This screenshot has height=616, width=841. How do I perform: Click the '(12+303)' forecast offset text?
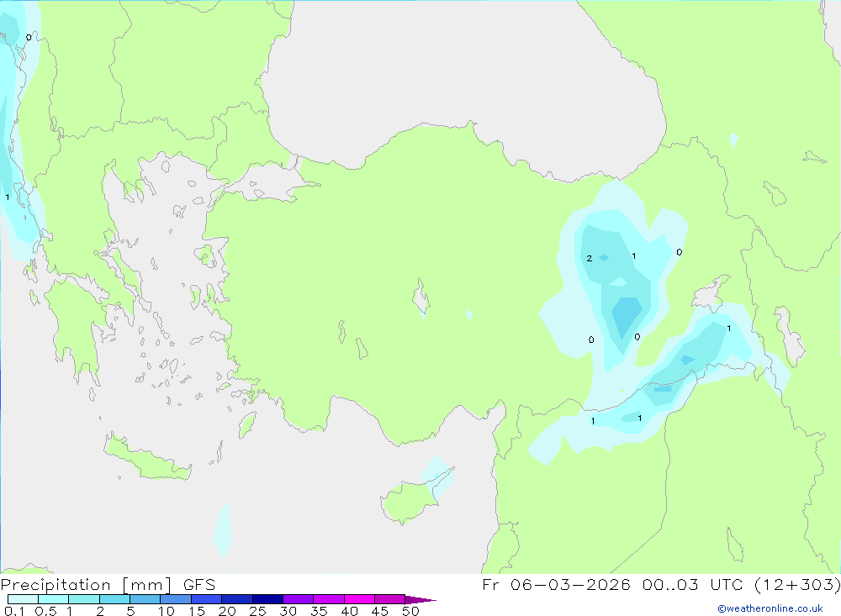(x=797, y=585)
